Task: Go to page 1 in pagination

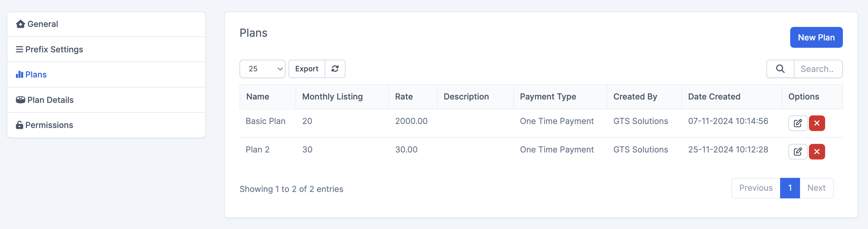Action: [x=790, y=188]
